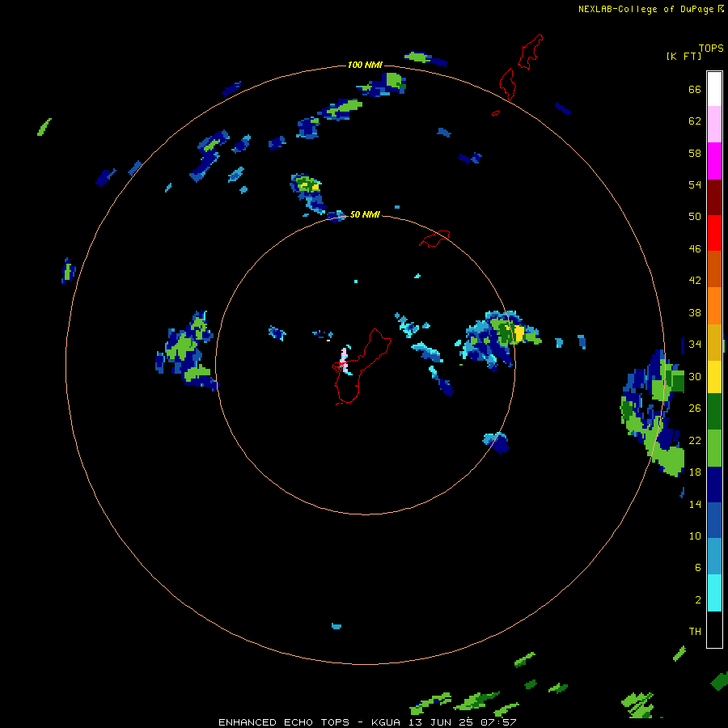Click the yellow core of the northern storm cell
The height and width of the screenshot is (728, 728).
pos(310,186)
